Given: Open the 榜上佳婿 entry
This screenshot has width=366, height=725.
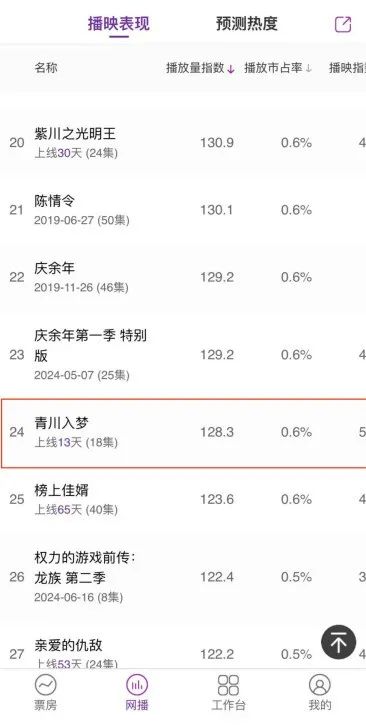Looking at the screenshot, I should pyautogui.click(x=183, y=499).
